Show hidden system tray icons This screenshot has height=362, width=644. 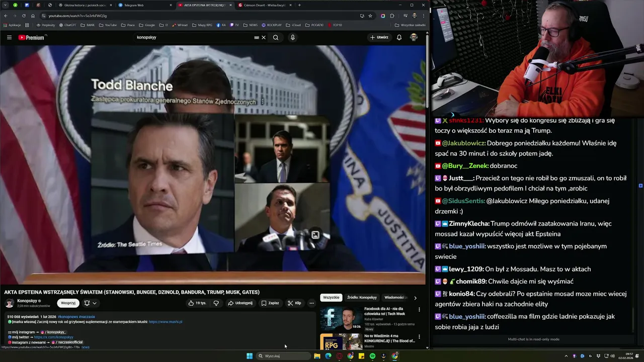pos(566,356)
